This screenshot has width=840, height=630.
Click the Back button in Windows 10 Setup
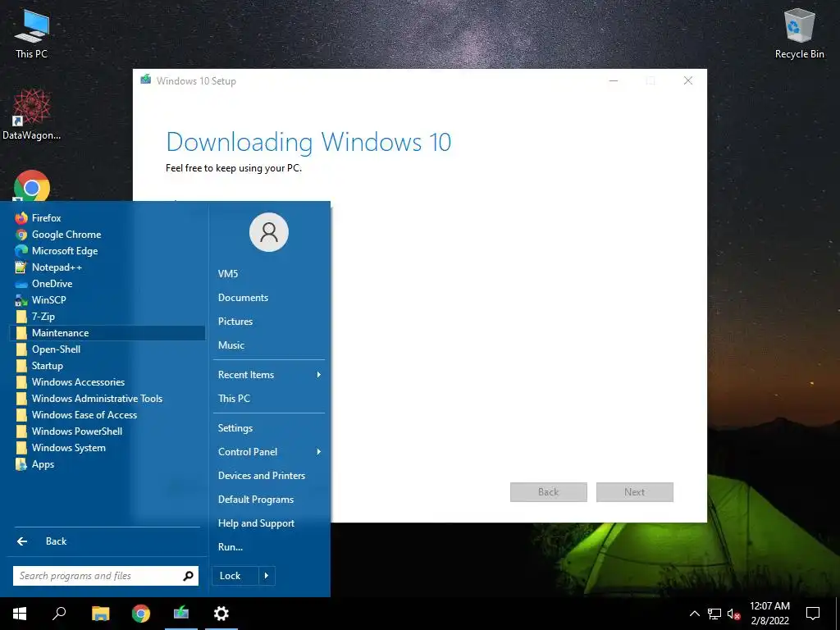548,492
